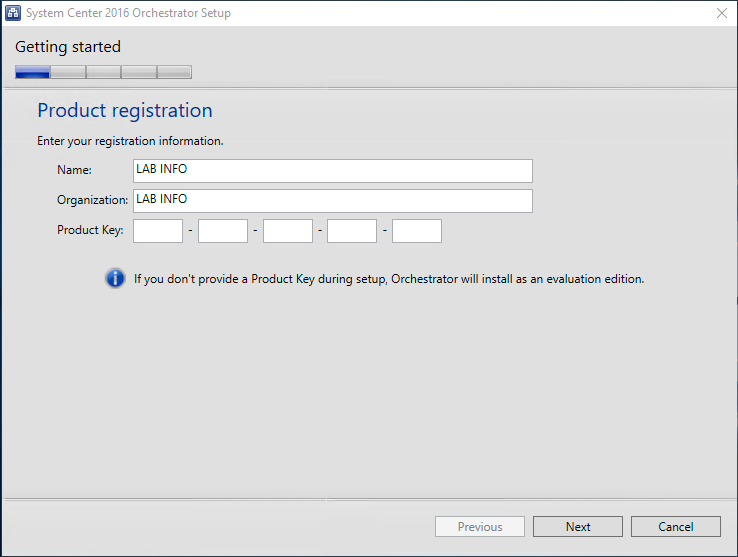
Task: Click the third Product Key box
Action: tap(288, 231)
